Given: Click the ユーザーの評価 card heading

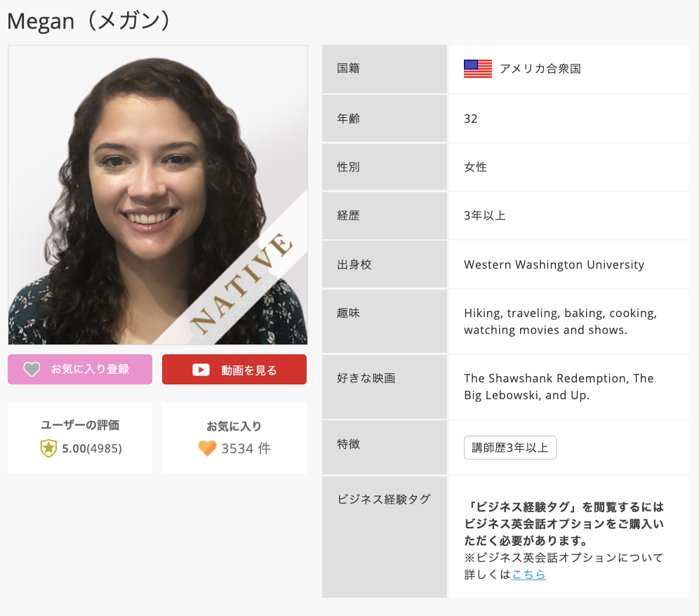Looking at the screenshot, I should tap(80, 424).
